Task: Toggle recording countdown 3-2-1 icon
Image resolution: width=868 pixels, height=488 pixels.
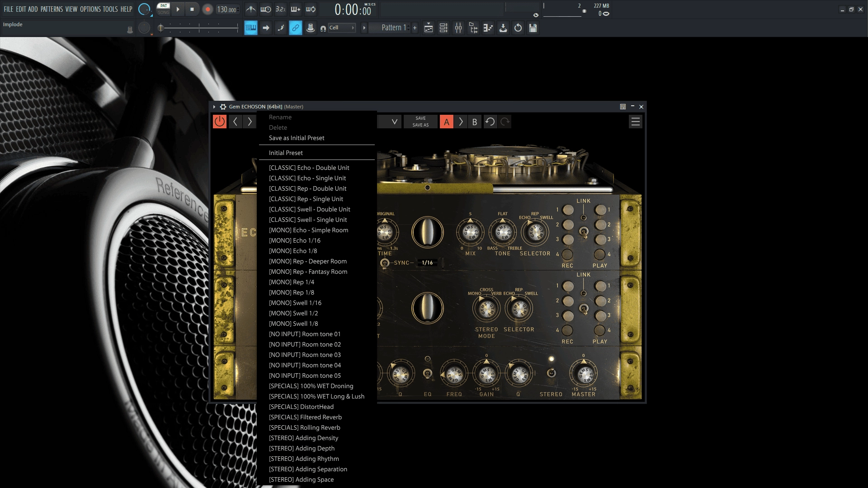Action: [281, 9]
